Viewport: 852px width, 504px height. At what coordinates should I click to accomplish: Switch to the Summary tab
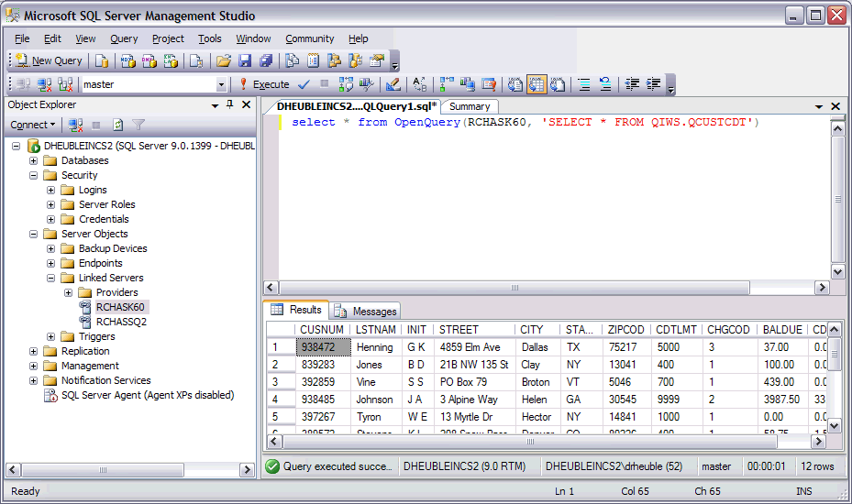470,106
